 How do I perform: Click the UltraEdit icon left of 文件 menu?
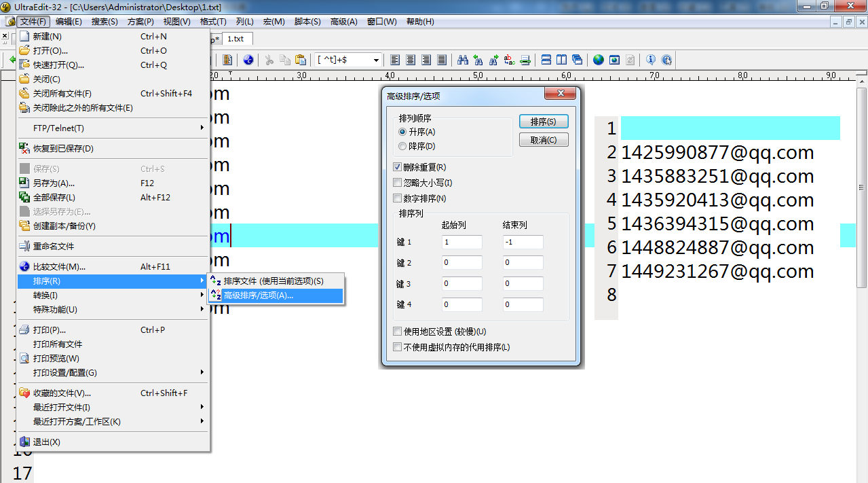pyautogui.click(x=10, y=22)
